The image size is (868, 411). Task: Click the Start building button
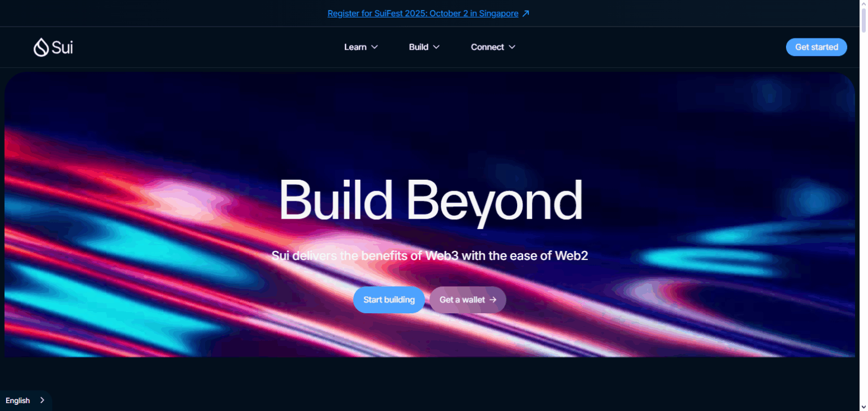389,300
